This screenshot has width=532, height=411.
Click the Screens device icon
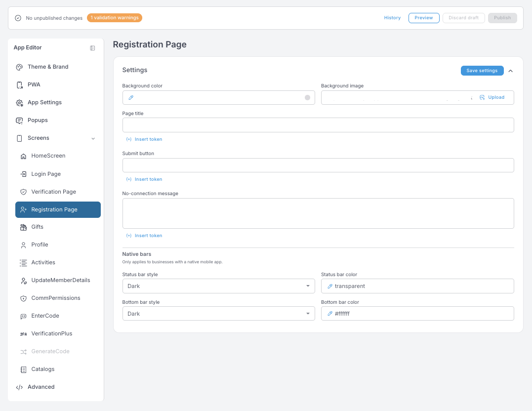tap(19, 138)
